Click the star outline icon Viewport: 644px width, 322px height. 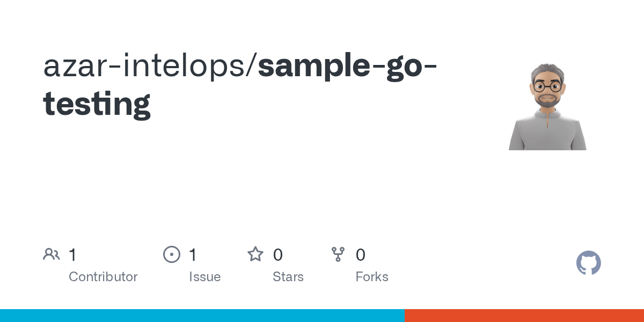[x=255, y=254]
